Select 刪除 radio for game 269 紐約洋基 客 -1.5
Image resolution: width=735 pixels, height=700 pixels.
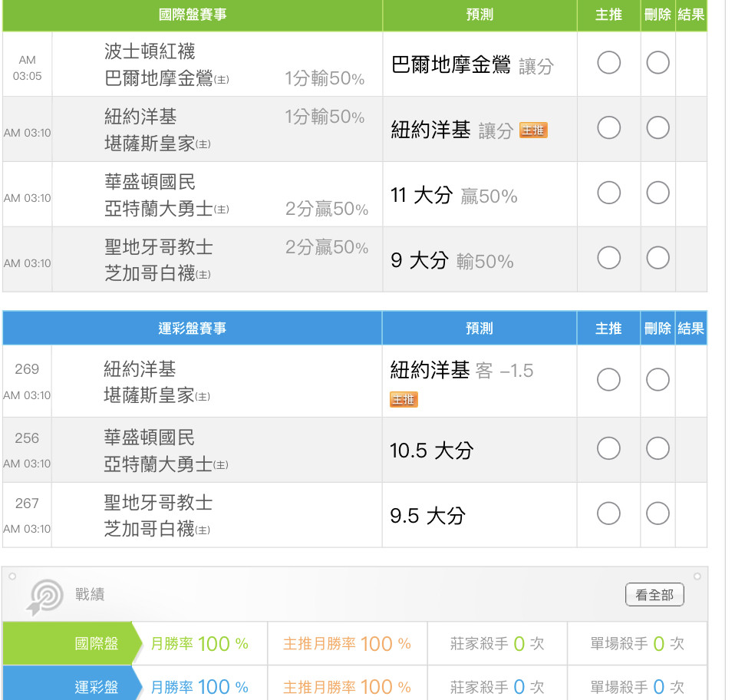click(x=658, y=380)
